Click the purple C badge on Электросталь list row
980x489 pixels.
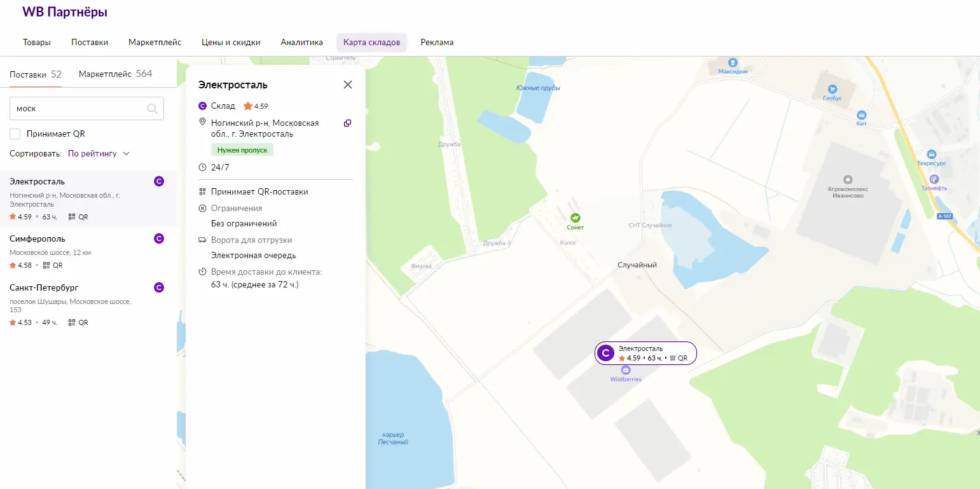159,181
